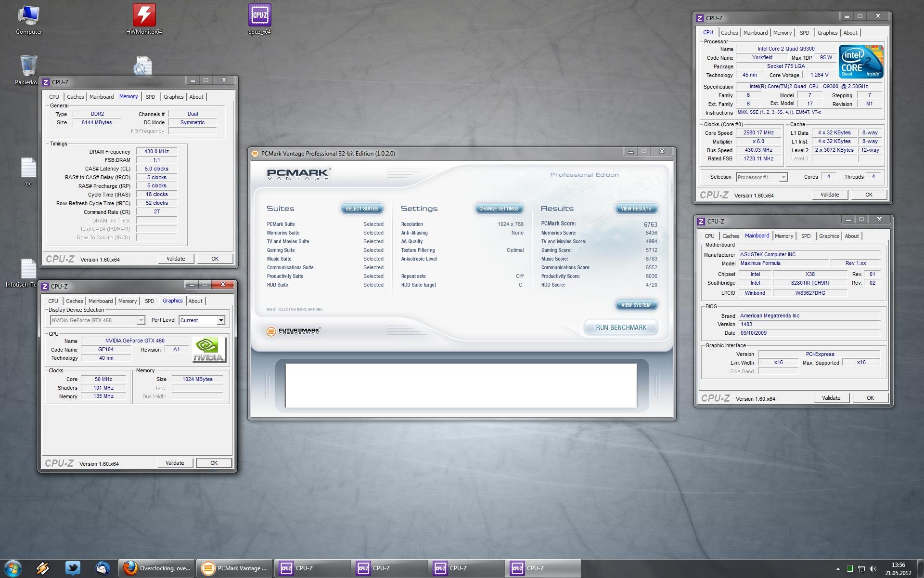
Task: Click Cycle Time (tRAS) 18 clocks value
Action: click(156, 194)
